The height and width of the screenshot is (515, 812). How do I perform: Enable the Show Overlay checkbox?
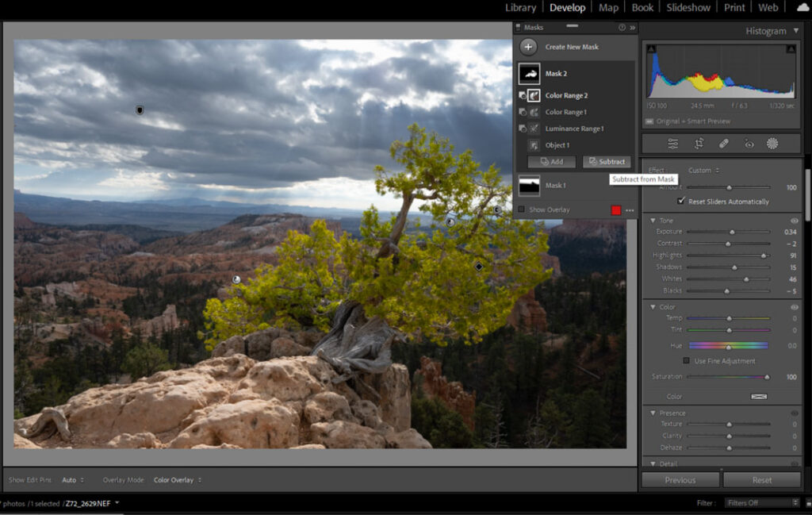click(522, 209)
